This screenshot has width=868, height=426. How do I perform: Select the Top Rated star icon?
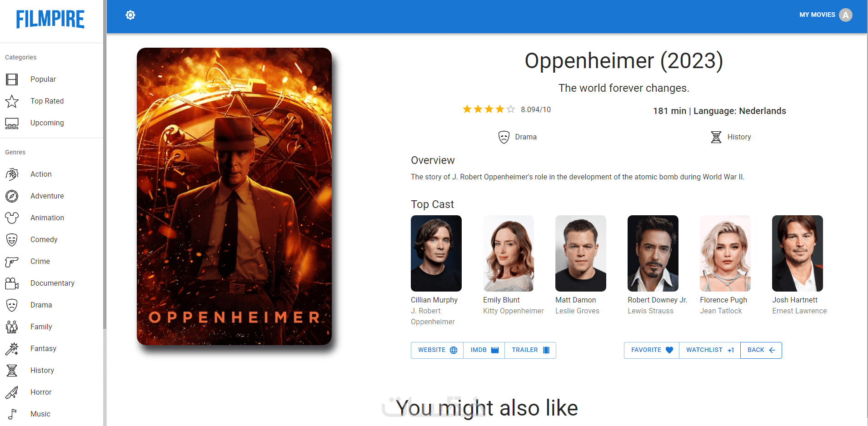click(12, 101)
